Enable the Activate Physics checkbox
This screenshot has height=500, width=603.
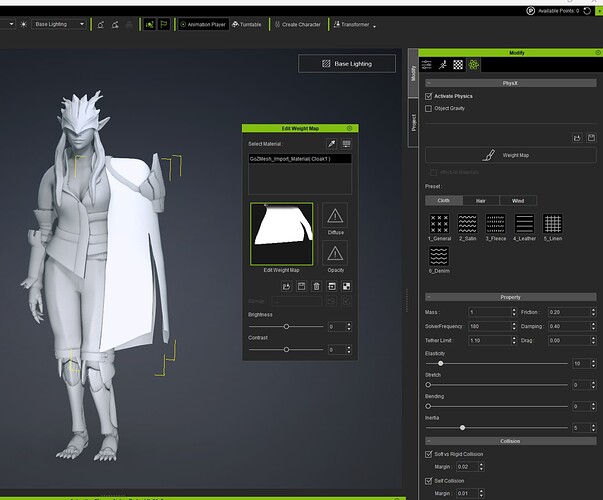tap(428, 96)
